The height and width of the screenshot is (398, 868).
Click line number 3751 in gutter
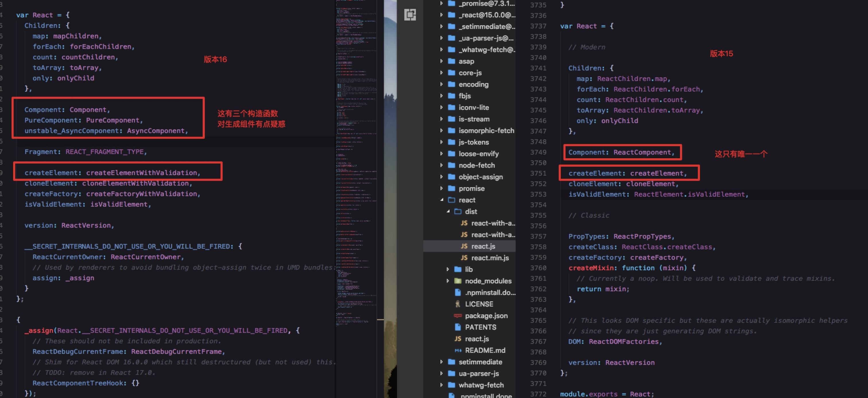[538, 173]
